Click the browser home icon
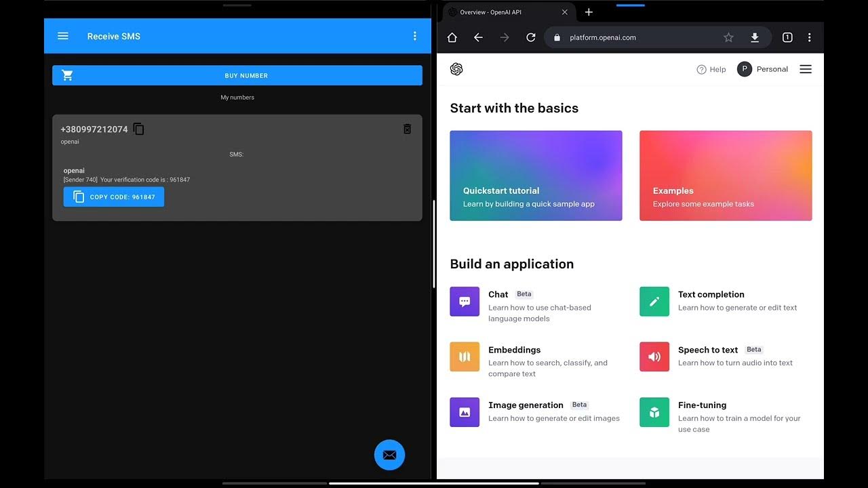Image resolution: width=868 pixels, height=488 pixels. 452,37
